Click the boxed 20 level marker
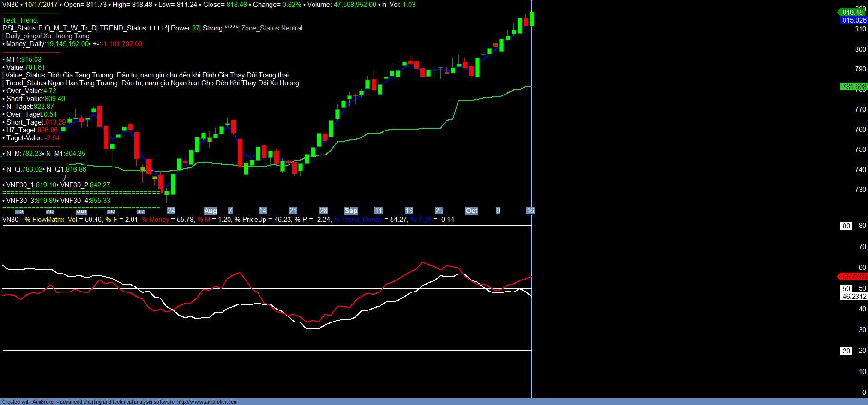This screenshot has height=405, width=868. tap(846, 351)
